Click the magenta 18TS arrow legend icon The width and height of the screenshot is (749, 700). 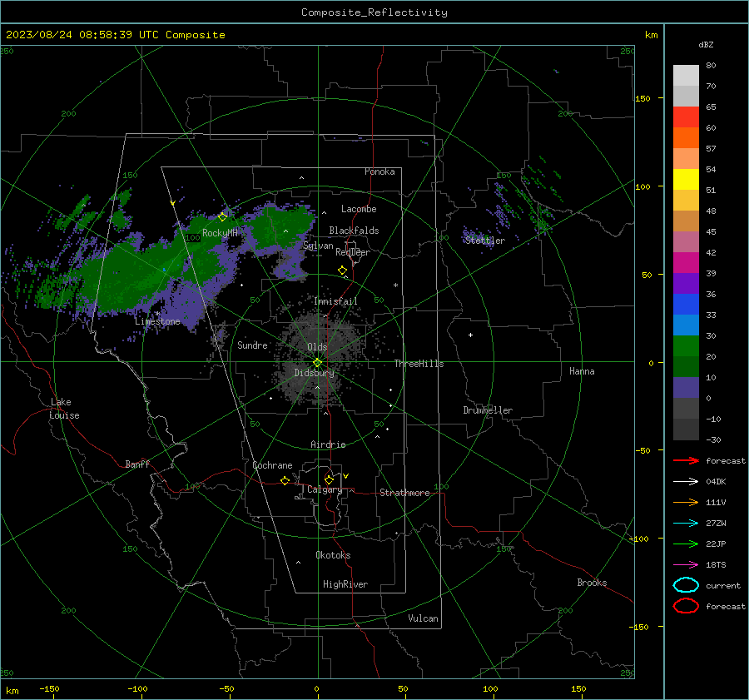click(x=686, y=565)
